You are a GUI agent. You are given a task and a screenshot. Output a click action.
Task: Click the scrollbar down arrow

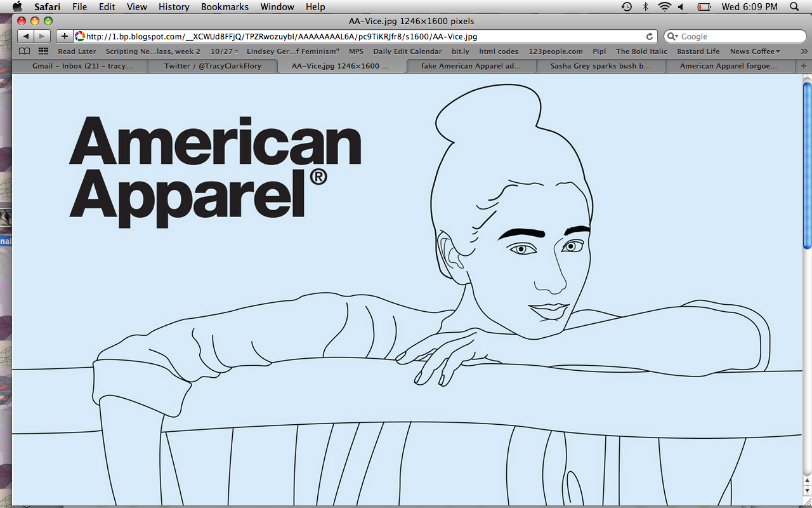pyautogui.click(x=807, y=491)
